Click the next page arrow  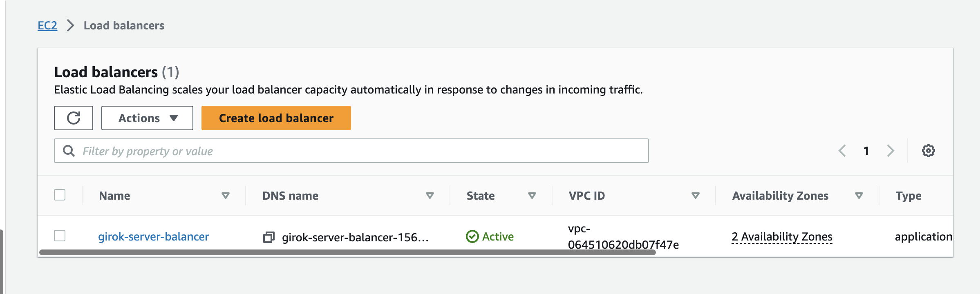[891, 151]
